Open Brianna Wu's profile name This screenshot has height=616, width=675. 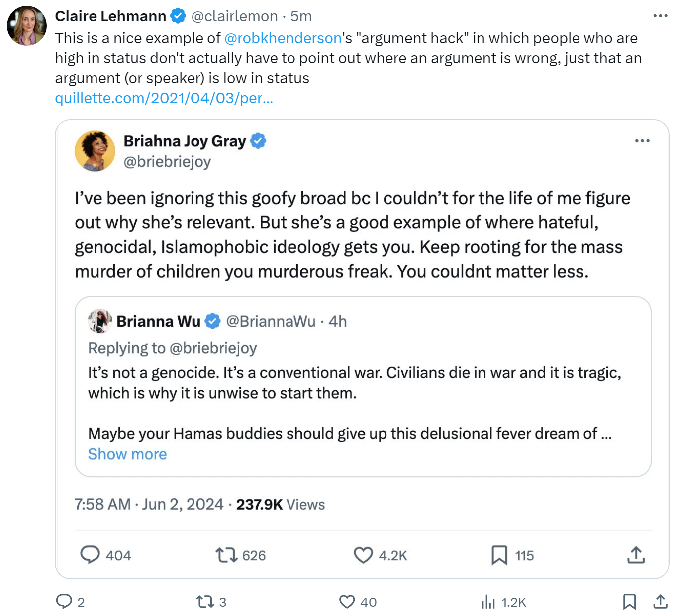click(158, 321)
